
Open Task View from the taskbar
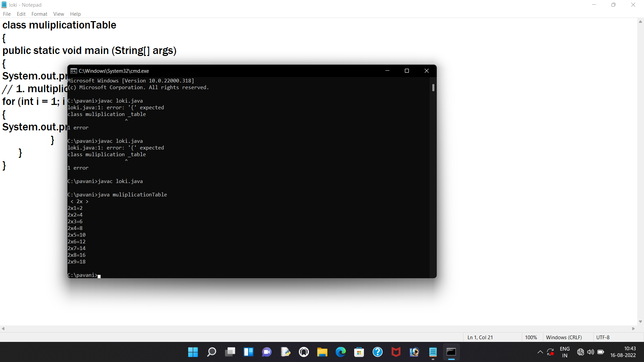[230, 352]
